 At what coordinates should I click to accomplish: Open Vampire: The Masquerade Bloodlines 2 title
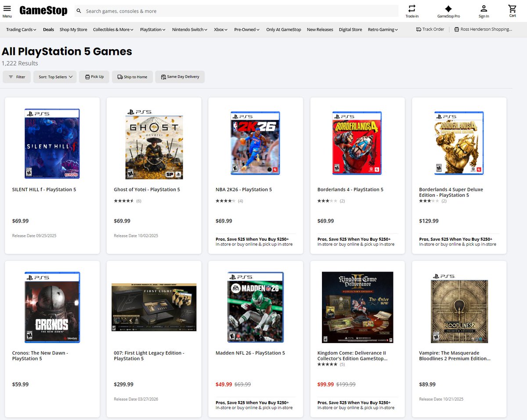[x=455, y=356]
